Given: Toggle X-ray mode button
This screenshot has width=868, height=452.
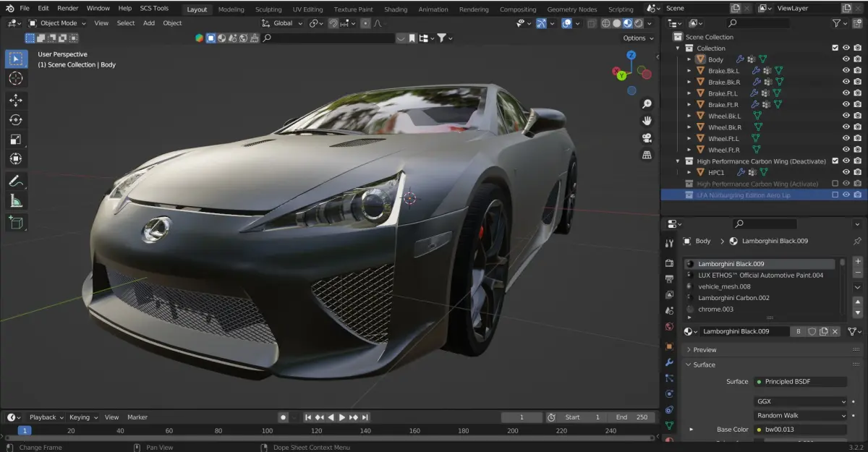Looking at the screenshot, I should coord(592,23).
